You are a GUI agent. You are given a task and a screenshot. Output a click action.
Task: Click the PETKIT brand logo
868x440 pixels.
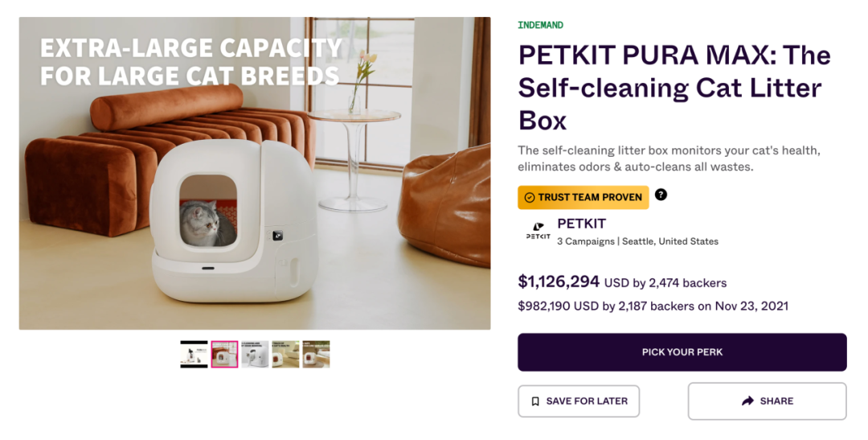[x=538, y=232]
